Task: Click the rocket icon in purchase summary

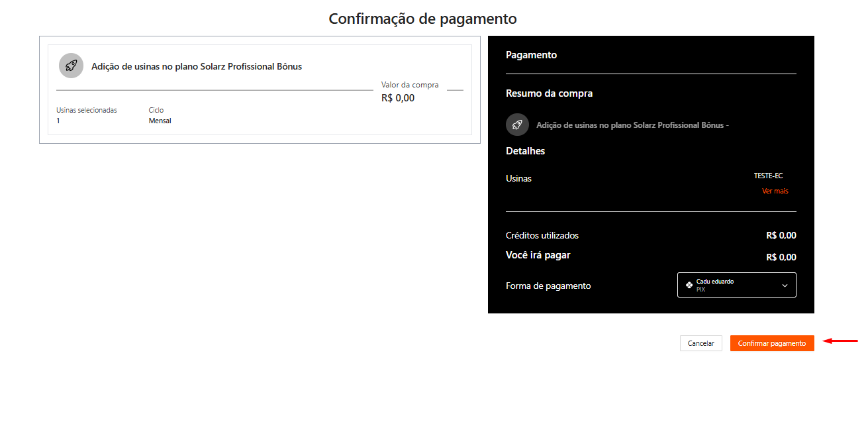Action: click(x=517, y=125)
